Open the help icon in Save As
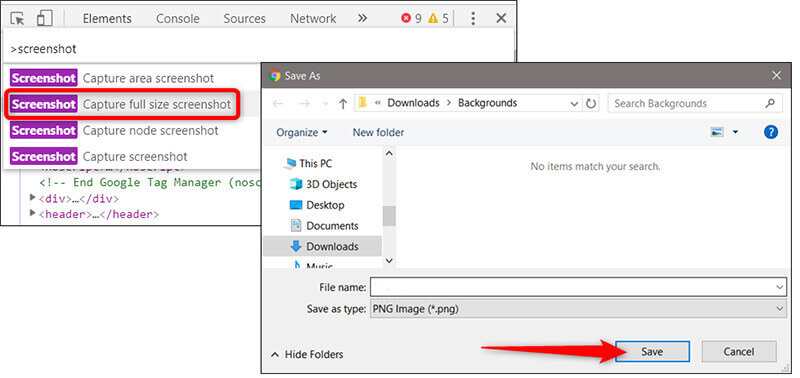 (770, 132)
